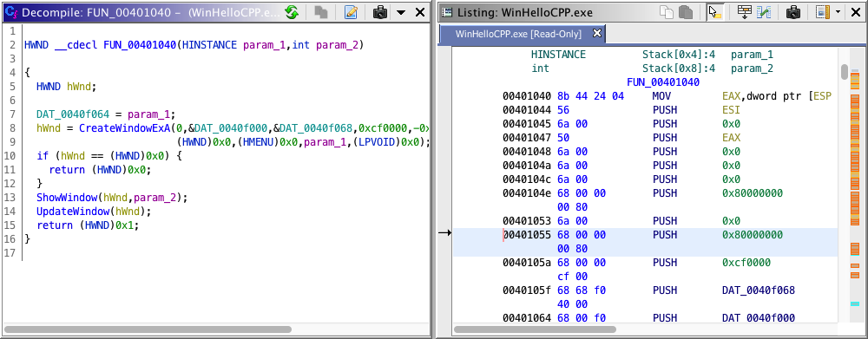Screen dimensions: 868x339
Task: Click the MOV mnemonic in the Listing
Action: pos(661,96)
